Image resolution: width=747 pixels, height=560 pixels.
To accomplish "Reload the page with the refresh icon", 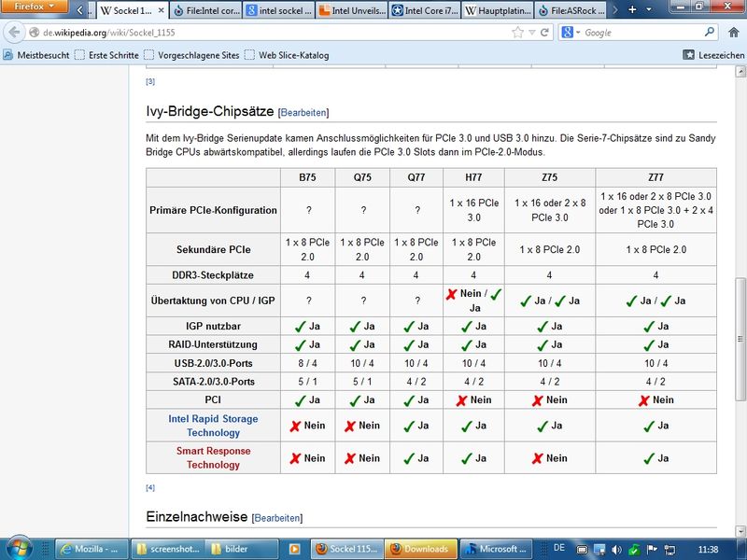I will click(544, 33).
